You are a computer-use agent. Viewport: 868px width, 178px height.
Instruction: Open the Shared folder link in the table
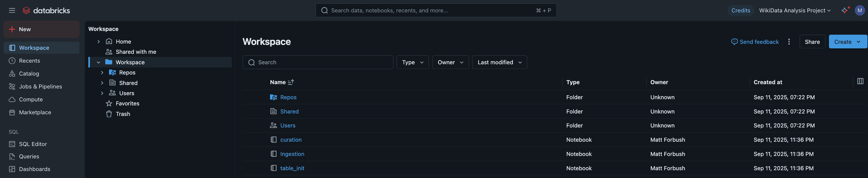pos(289,111)
